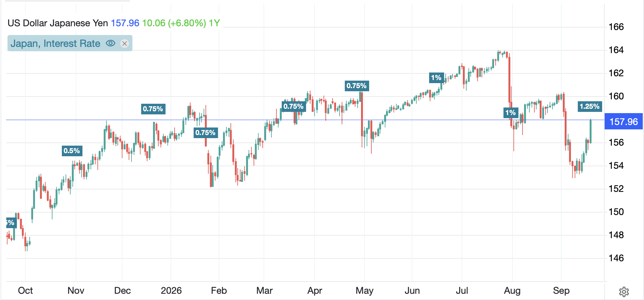Click the partially hidden rate marker at left edge
644x300 pixels.
pyautogui.click(x=10, y=222)
